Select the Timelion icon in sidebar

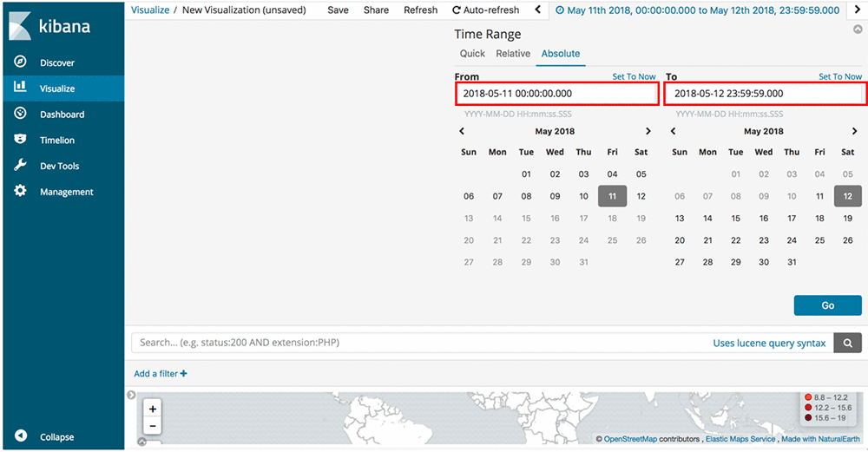pyautogui.click(x=20, y=140)
